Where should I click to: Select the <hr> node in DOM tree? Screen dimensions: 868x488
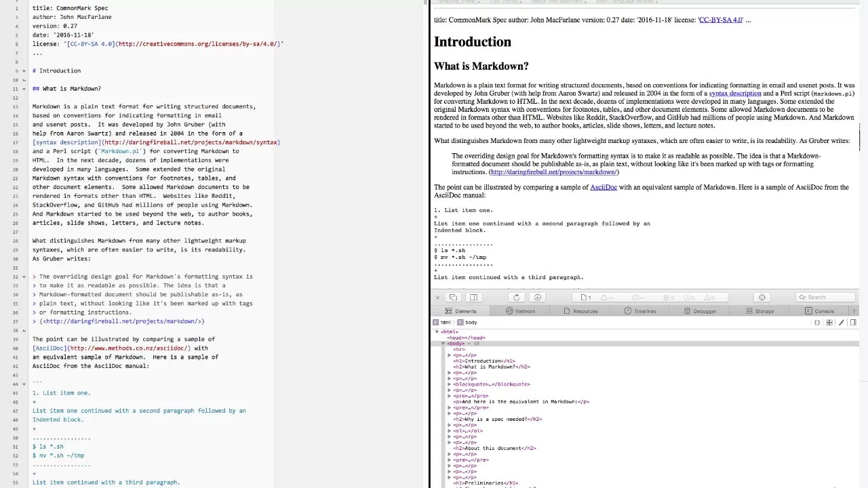[459, 349]
